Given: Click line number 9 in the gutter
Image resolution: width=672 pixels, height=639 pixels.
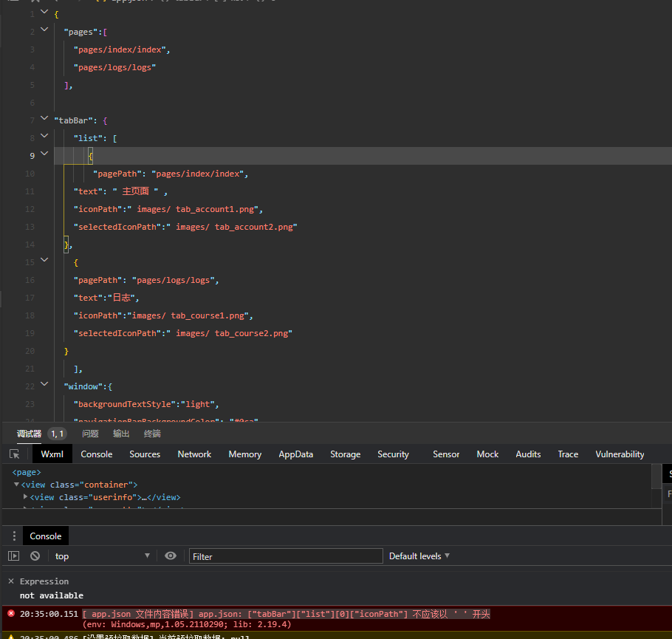Looking at the screenshot, I should [32, 156].
